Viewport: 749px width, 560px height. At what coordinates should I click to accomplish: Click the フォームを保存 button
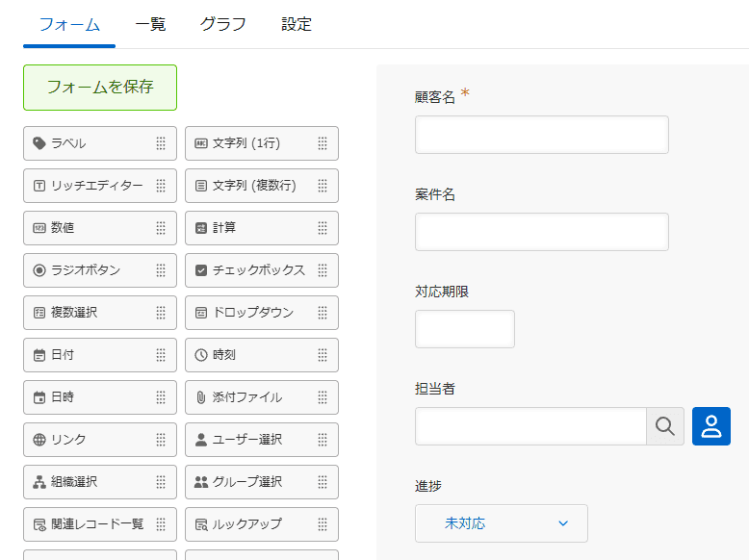(x=100, y=88)
